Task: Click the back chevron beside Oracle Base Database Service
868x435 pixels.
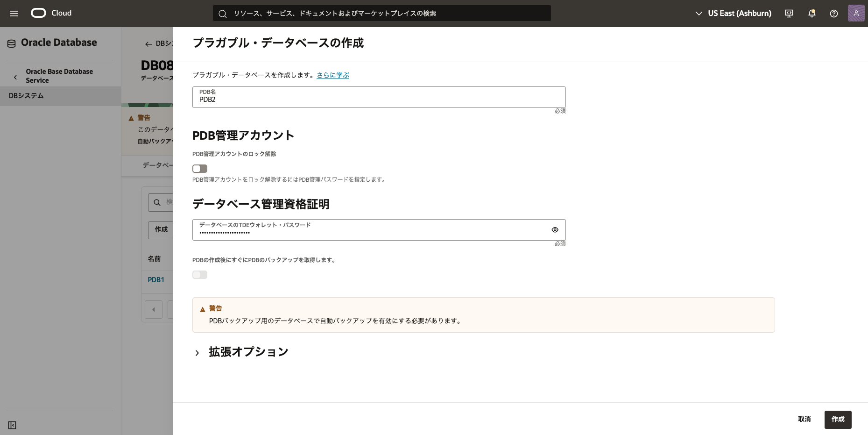Action: tap(15, 77)
